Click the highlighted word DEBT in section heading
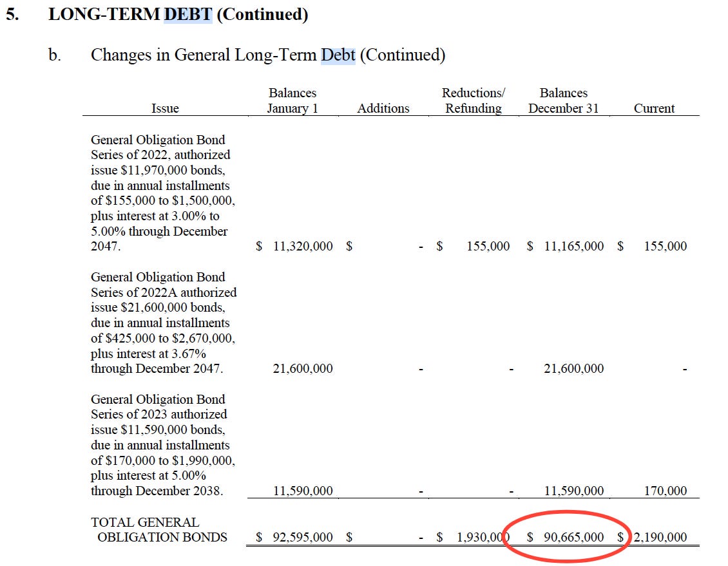728x566 pixels. (x=188, y=14)
